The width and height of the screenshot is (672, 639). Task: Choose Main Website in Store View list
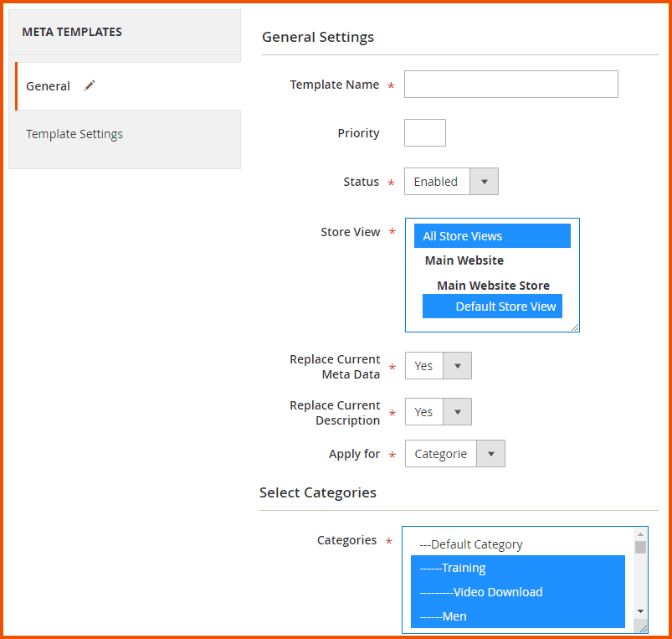[464, 260]
